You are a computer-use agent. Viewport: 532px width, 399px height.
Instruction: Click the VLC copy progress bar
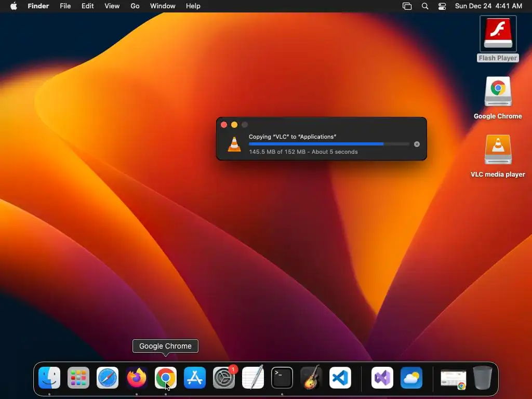[x=329, y=144]
